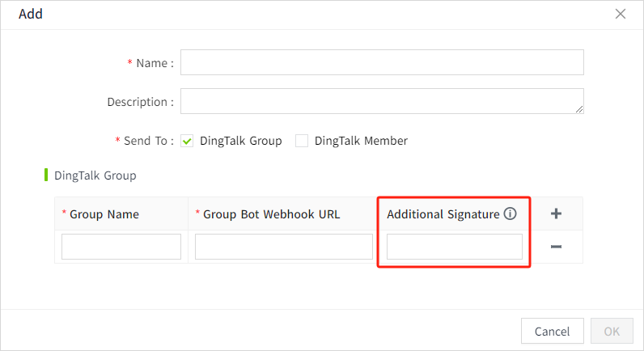The height and width of the screenshot is (351, 644).
Task: Add a new DingTalk group row
Action: pos(556,214)
